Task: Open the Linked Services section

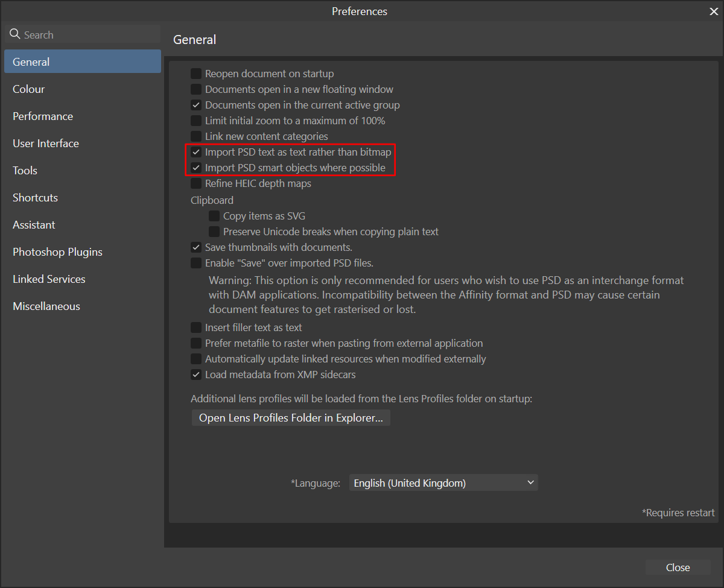Action: click(x=49, y=279)
